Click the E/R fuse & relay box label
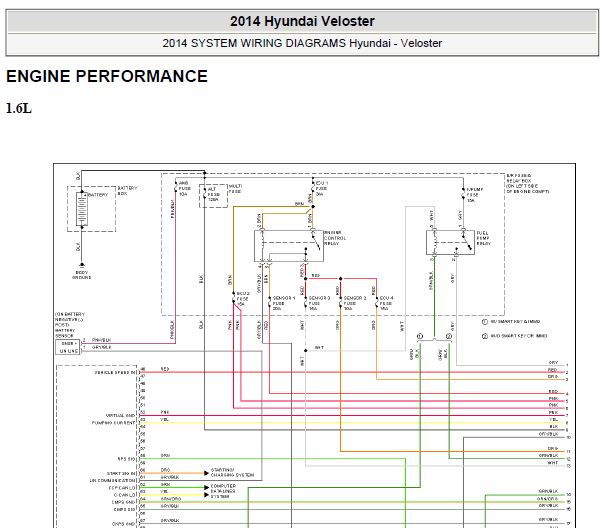The image size is (616, 528). (528, 183)
